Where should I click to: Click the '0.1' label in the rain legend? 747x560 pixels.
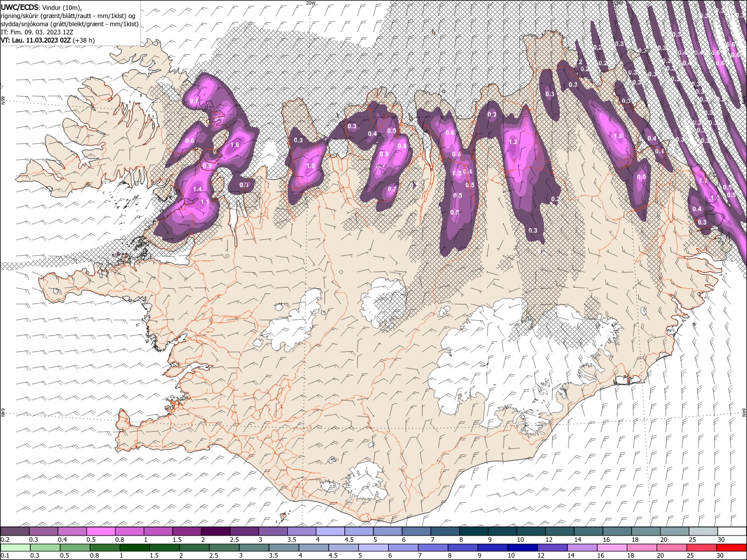coord(5,556)
